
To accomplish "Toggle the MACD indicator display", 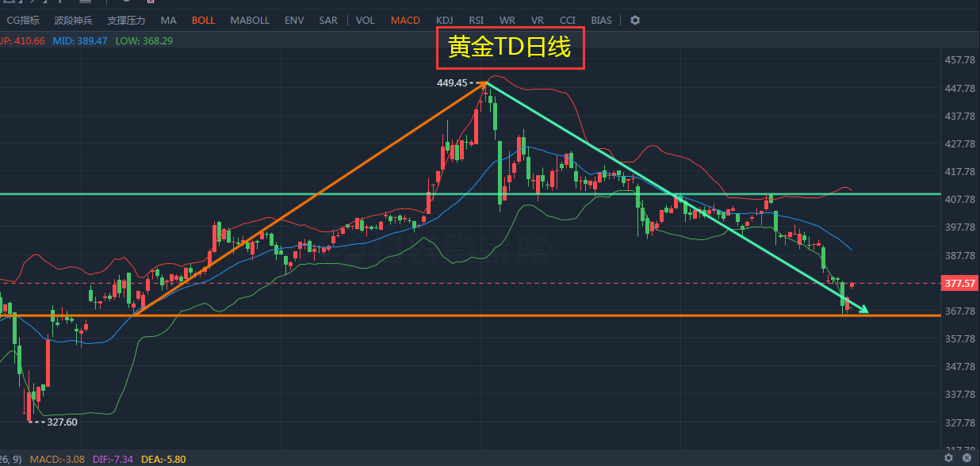I will [405, 20].
